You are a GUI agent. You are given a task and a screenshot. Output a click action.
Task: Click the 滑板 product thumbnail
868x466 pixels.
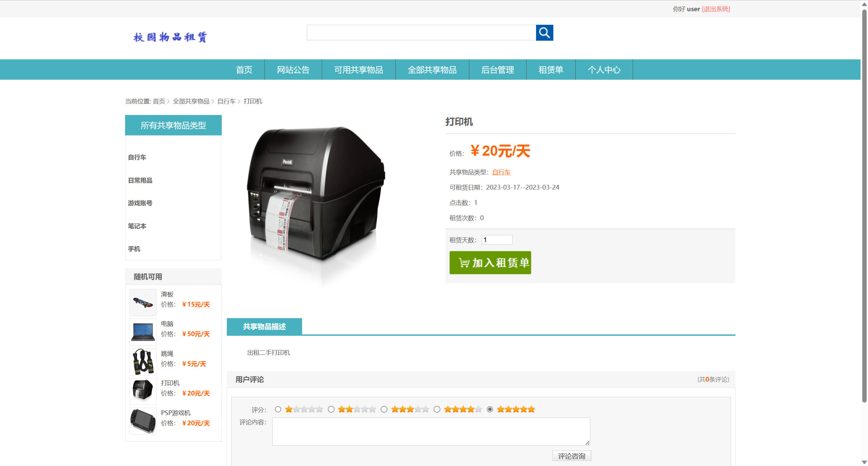point(142,302)
